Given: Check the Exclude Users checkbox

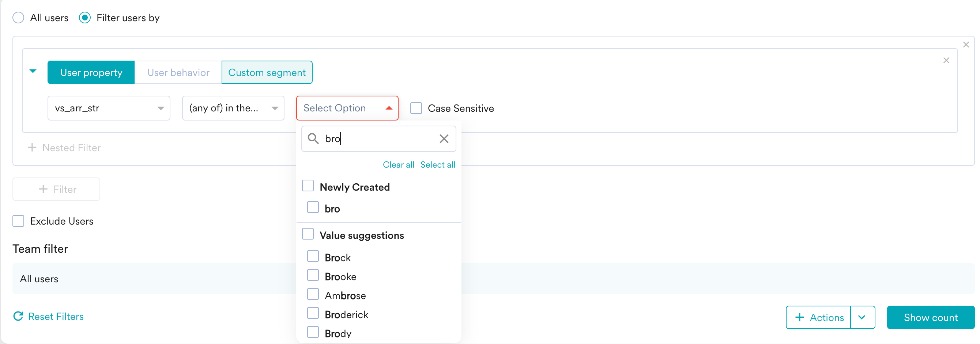Looking at the screenshot, I should pyautogui.click(x=18, y=221).
